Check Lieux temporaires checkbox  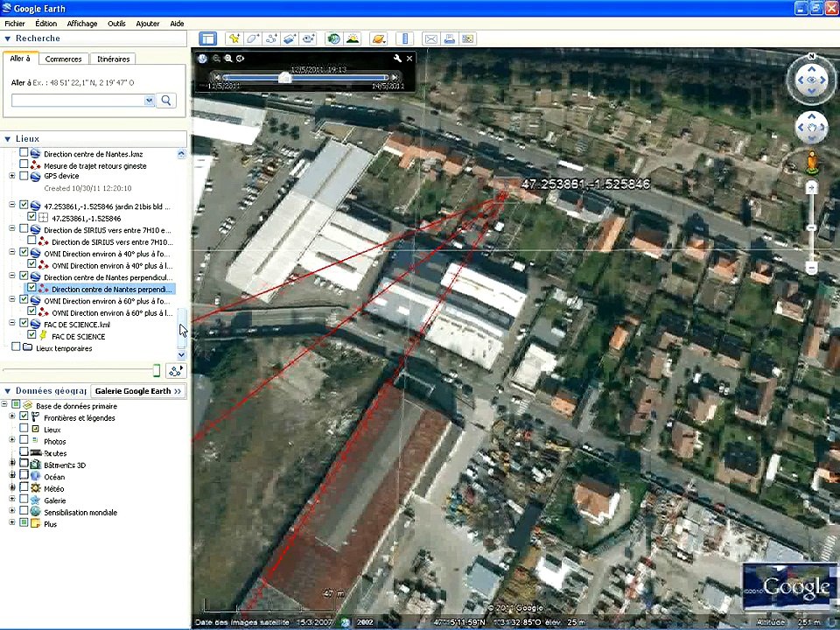16,346
